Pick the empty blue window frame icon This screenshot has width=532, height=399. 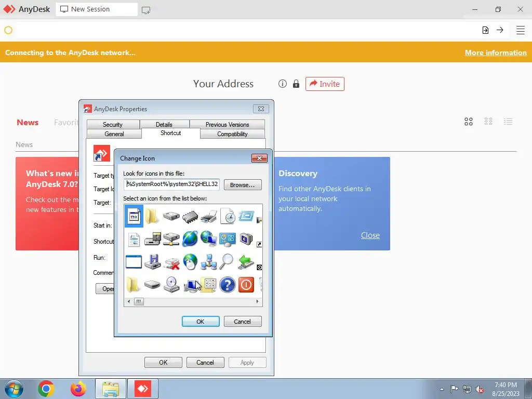[134, 262]
